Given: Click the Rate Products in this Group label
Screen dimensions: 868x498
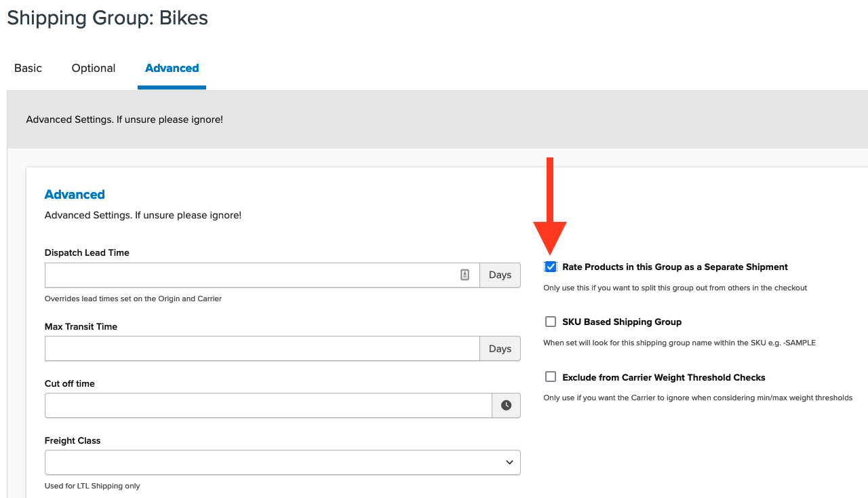Looking at the screenshot, I should pyautogui.click(x=675, y=267).
